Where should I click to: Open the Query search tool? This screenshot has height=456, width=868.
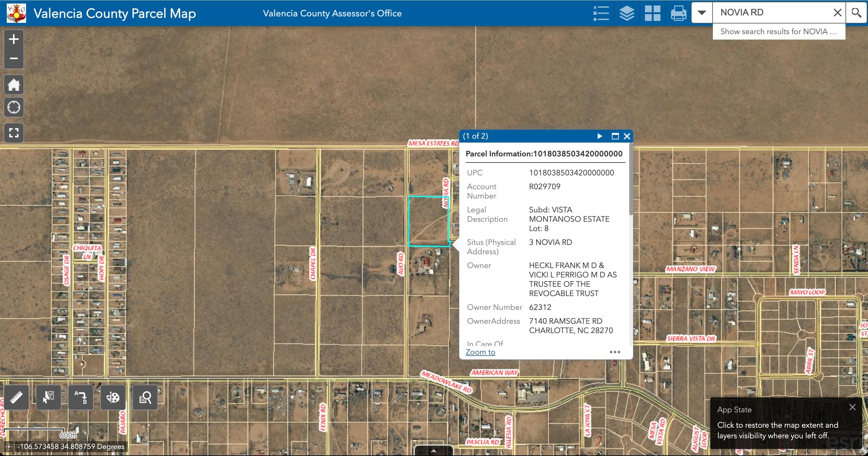(x=145, y=397)
